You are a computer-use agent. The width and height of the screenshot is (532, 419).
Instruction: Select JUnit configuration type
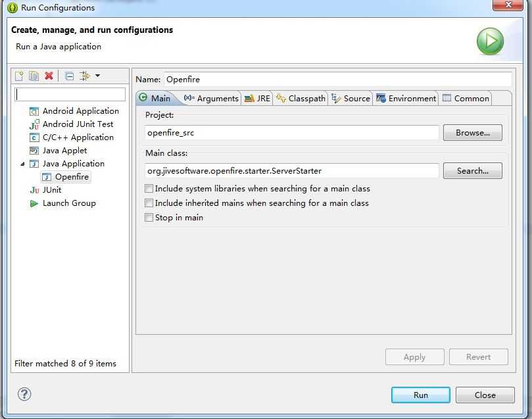click(52, 190)
